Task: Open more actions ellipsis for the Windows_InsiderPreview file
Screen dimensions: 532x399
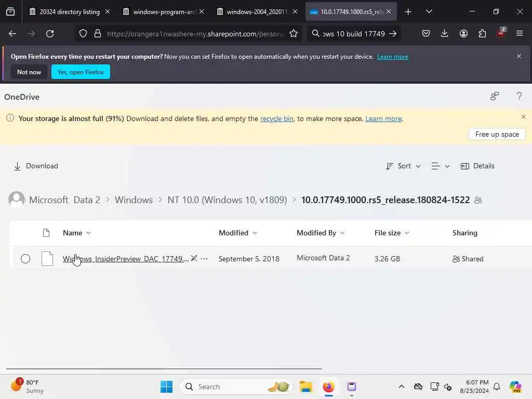Action: (204, 259)
